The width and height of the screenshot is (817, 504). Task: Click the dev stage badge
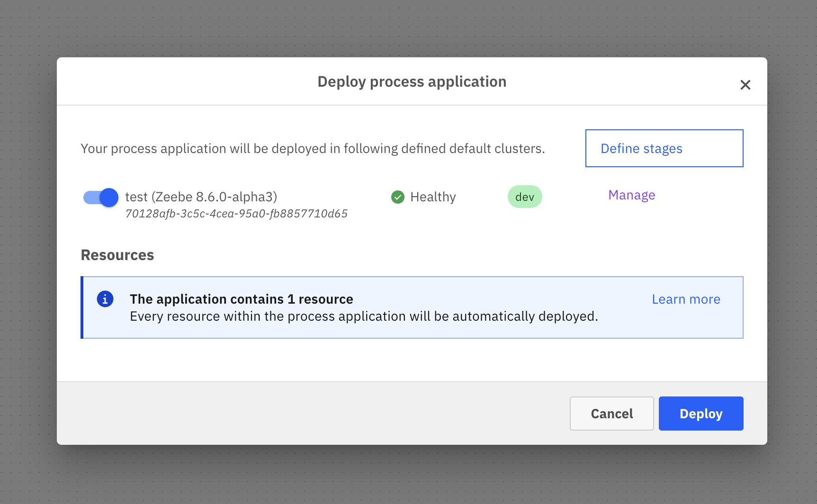[x=525, y=196]
